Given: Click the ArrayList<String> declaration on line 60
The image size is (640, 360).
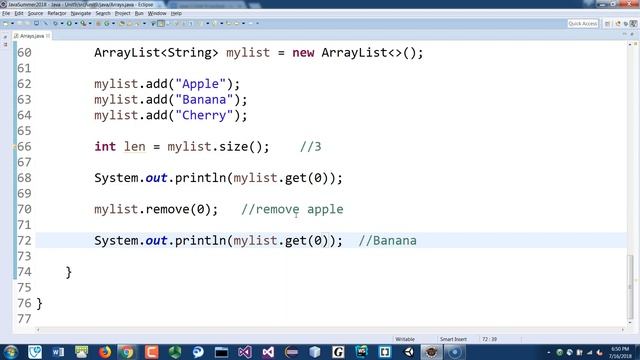Looking at the screenshot, I should click(x=259, y=53).
